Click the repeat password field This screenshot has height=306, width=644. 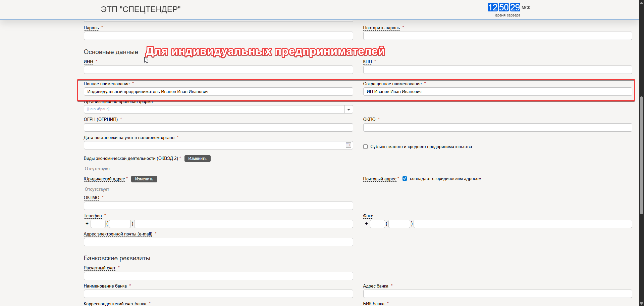pos(497,36)
